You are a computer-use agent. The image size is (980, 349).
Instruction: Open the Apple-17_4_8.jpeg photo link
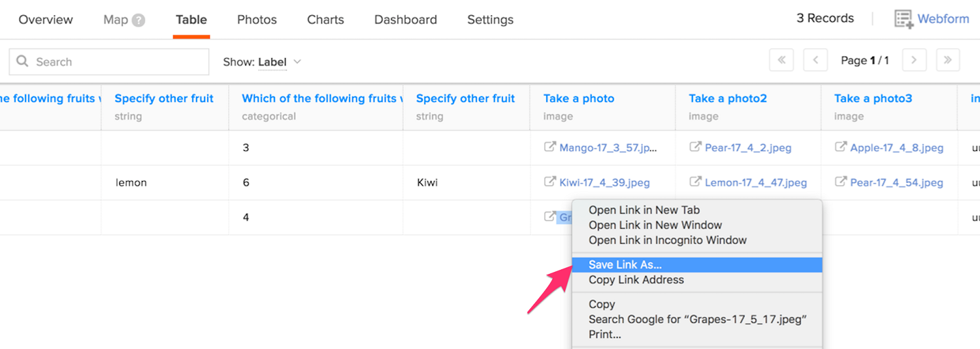click(896, 148)
